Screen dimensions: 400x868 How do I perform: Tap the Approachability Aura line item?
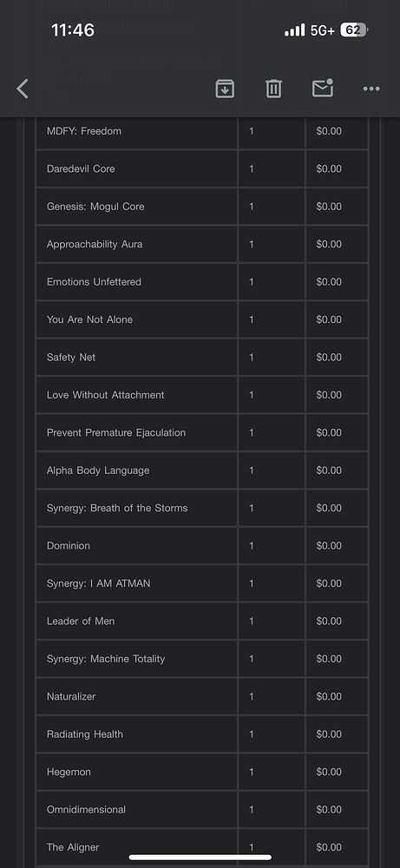tap(95, 244)
